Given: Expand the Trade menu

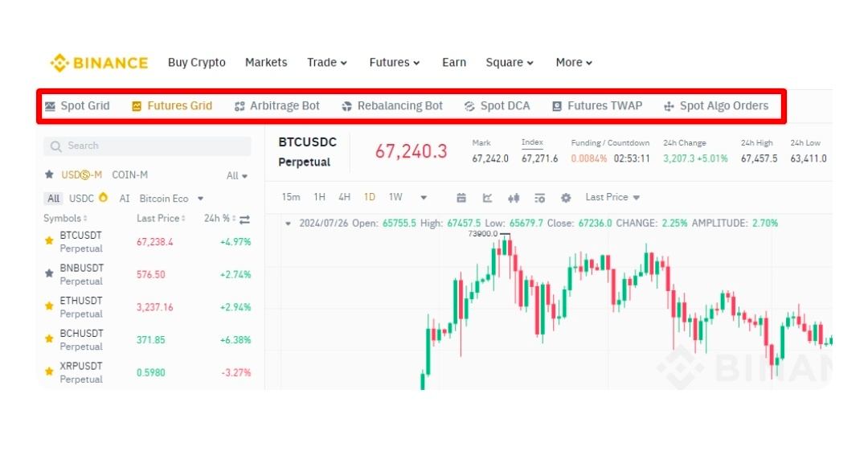Looking at the screenshot, I should point(327,63).
